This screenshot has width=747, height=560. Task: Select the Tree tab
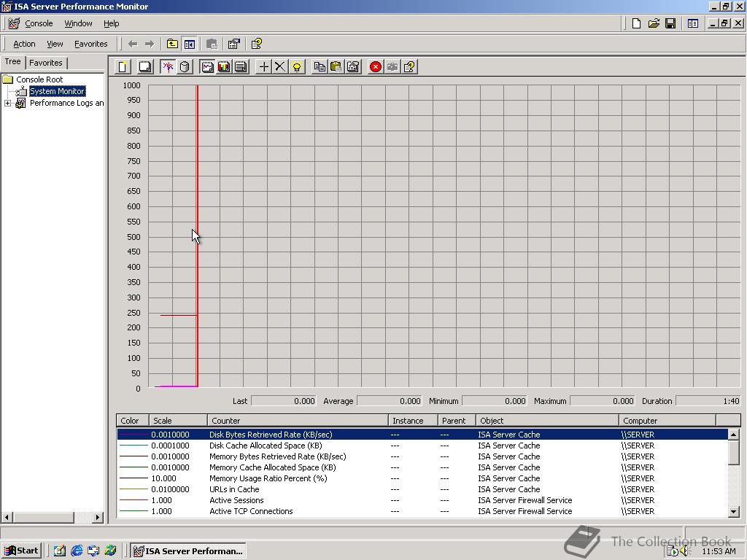(x=12, y=61)
